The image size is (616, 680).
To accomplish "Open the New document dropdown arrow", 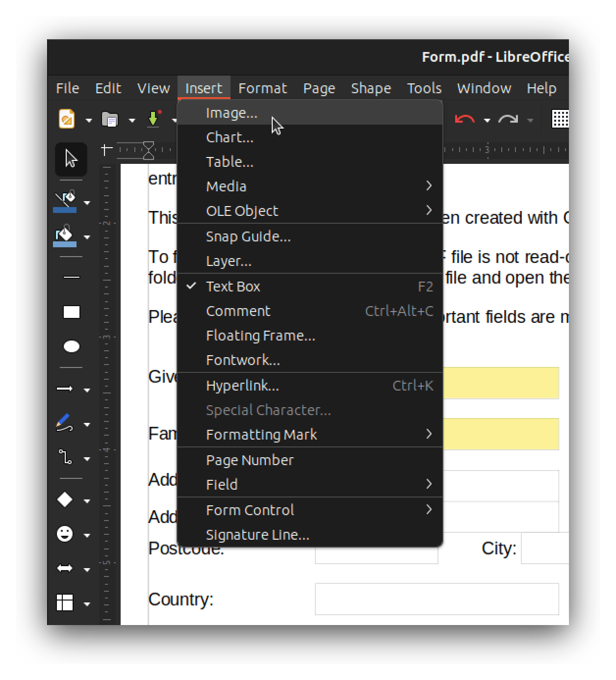I will 88,120.
